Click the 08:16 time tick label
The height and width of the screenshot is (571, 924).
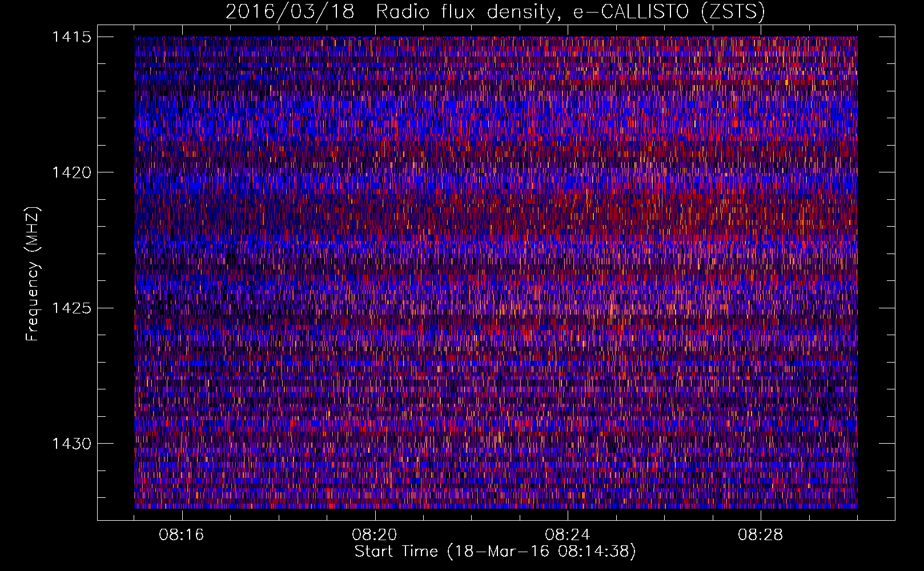[x=182, y=535]
